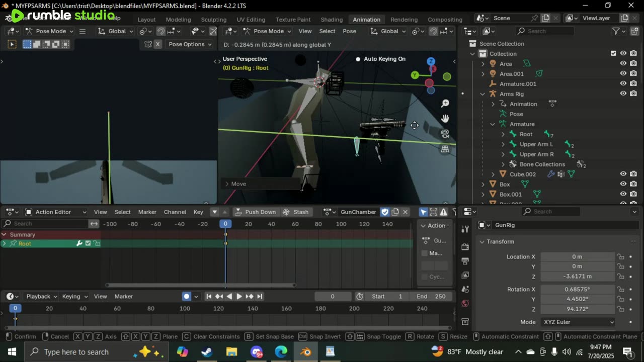The height and width of the screenshot is (362, 644).
Task: Click the Push Down button
Action: tap(256, 212)
